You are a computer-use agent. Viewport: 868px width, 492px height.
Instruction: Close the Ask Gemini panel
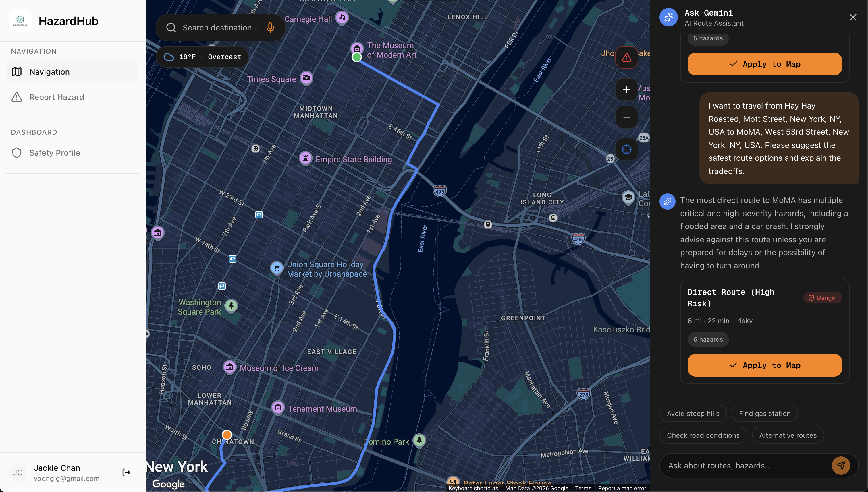[853, 17]
